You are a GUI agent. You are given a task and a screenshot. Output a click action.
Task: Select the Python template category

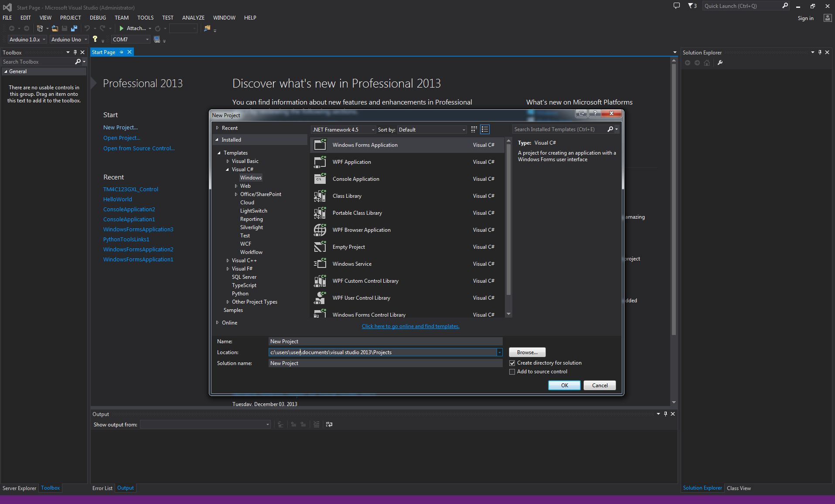[x=240, y=294]
